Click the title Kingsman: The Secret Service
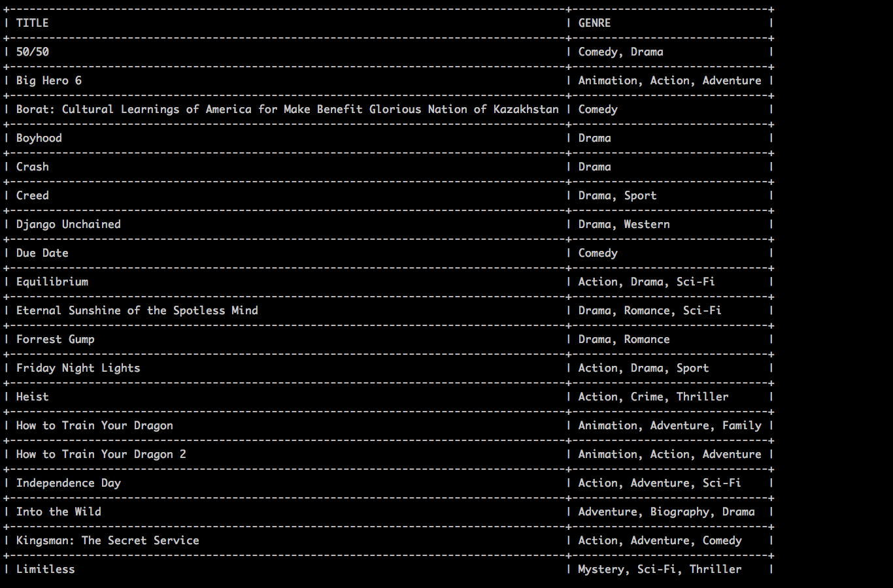 point(107,540)
